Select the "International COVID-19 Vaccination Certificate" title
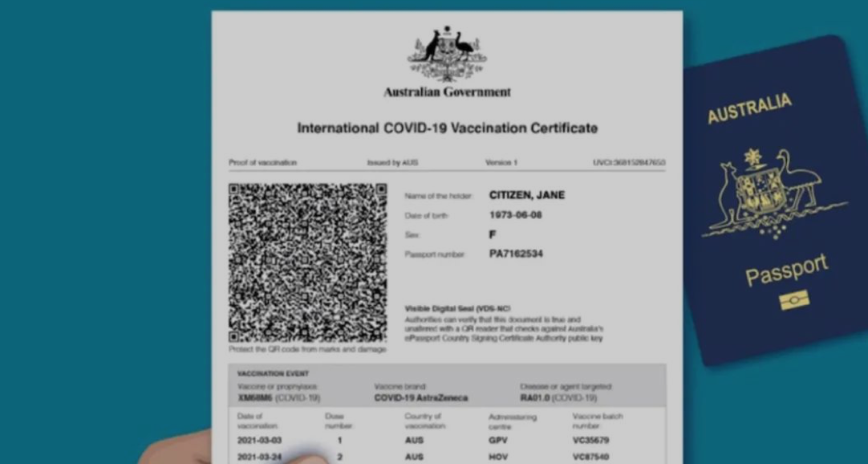 tap(448, 128)
